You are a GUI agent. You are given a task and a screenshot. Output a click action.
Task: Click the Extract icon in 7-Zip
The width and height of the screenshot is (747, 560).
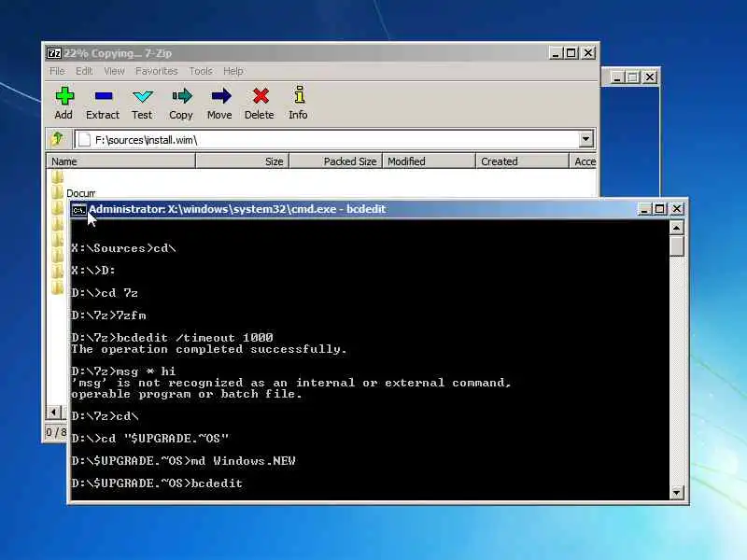click(x=103, y=103)
